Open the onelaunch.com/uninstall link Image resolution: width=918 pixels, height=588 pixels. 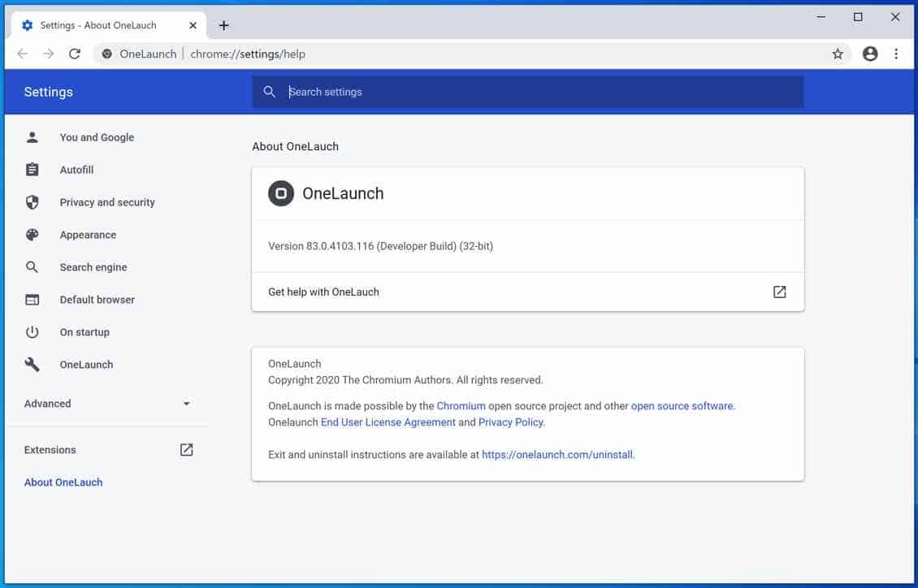click(557, 455)
